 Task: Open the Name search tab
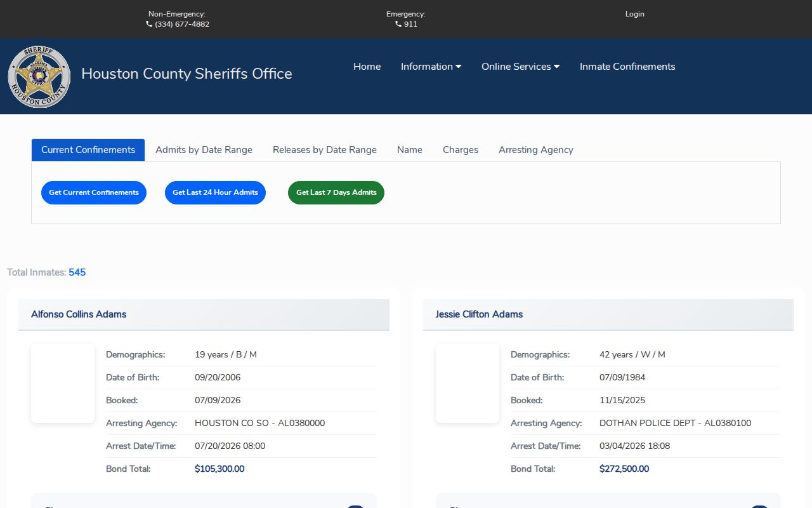click(410, 150)
